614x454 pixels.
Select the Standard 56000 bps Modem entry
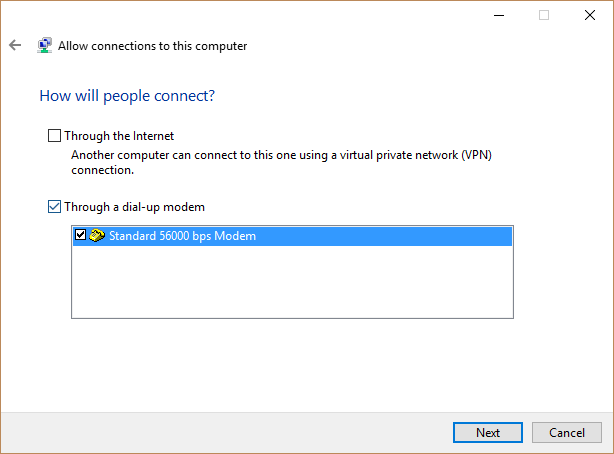[x=293, y=236]
